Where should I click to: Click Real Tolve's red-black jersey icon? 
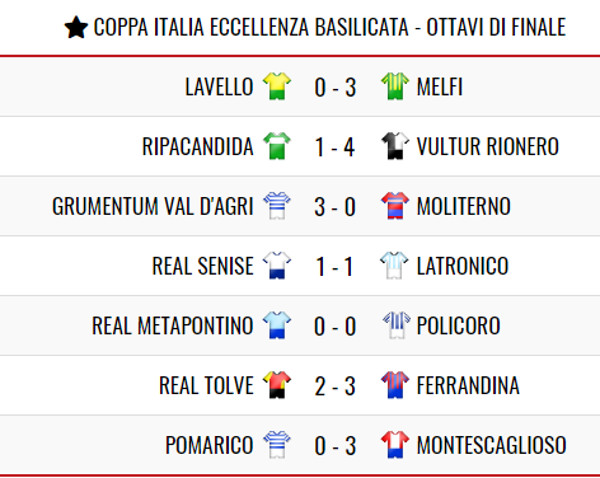(x=277, y=385)
